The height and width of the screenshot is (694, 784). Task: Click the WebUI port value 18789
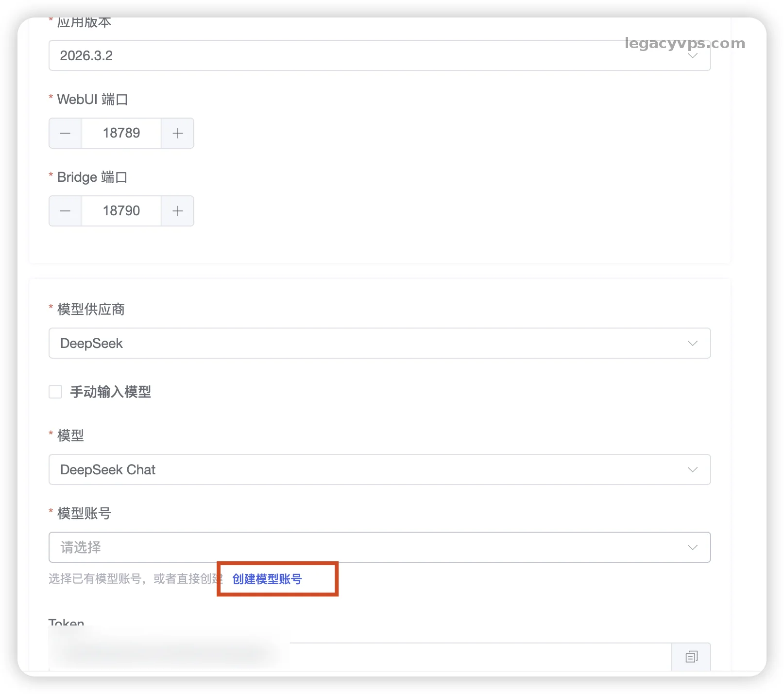click(121, 133)
